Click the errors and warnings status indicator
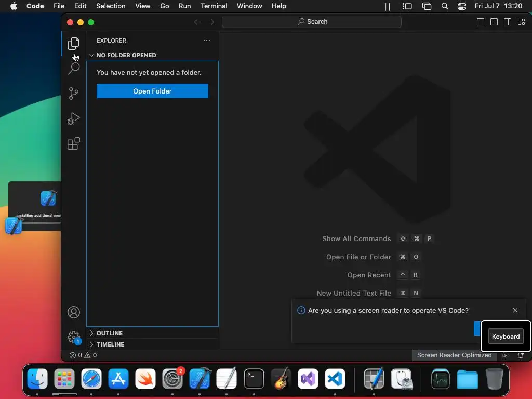 pos(83,355)
